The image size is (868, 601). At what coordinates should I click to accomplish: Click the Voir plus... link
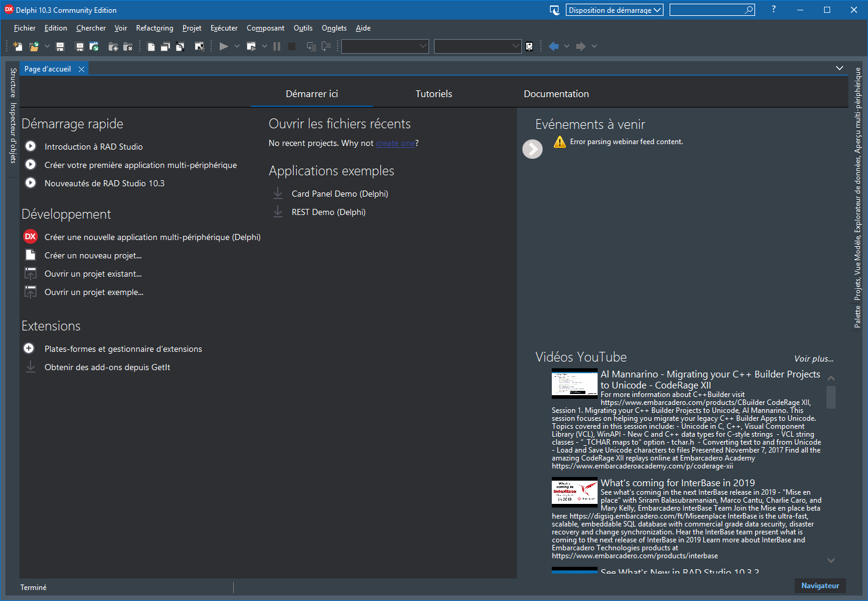click(x=813, y=359)
